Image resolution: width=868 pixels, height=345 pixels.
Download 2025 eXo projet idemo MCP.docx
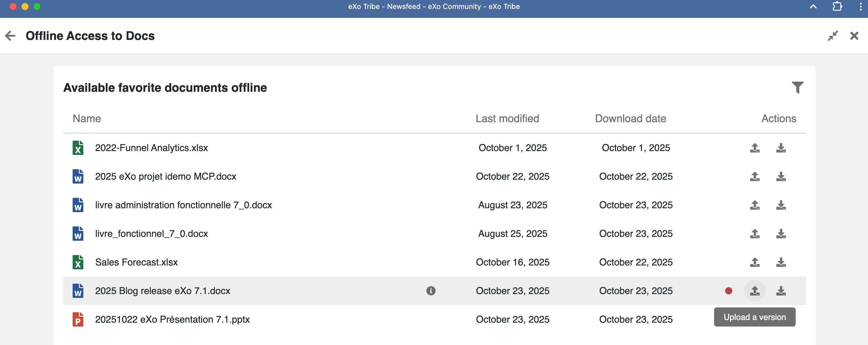781,176
